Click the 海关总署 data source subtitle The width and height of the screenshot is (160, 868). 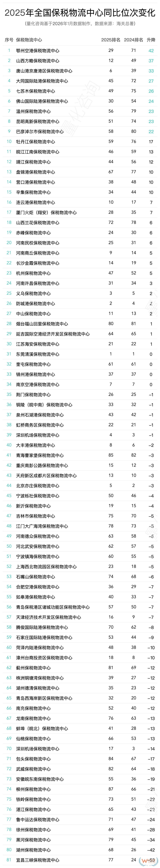(x=80, y=24)
